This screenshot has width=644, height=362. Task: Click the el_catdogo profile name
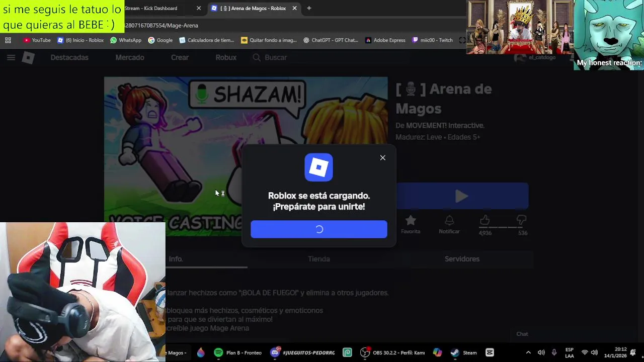pos(542,57)
